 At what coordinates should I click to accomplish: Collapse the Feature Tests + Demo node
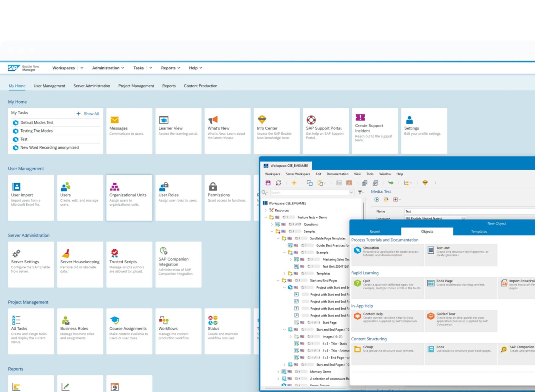(266, 217)
